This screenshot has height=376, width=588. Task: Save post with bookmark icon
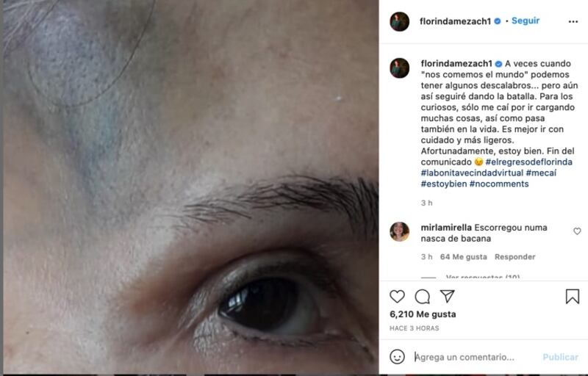pyautogui.click(x=573, y=296)
